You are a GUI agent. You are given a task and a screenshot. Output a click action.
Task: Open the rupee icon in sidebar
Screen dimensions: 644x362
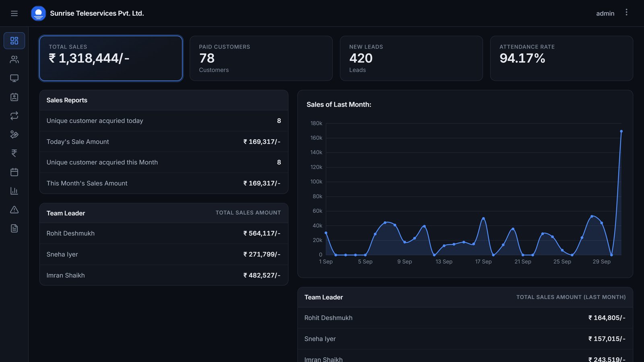[x=14, y=153]
